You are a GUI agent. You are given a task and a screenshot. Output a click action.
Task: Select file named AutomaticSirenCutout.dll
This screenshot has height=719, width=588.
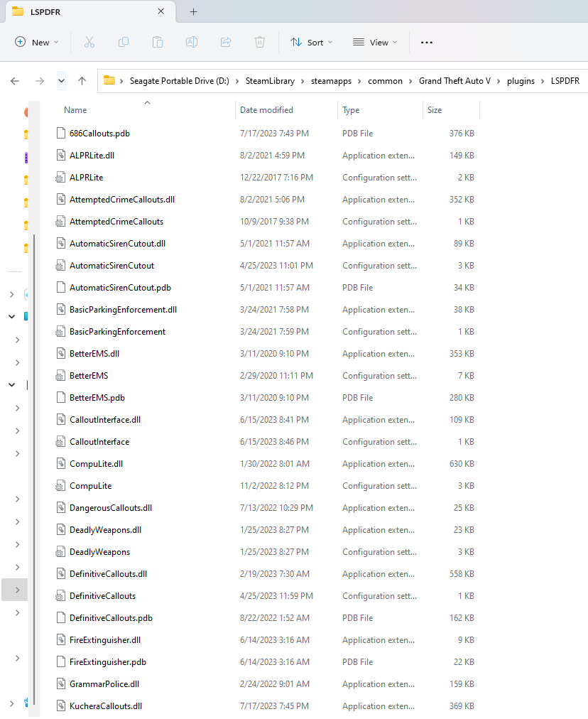117,244
